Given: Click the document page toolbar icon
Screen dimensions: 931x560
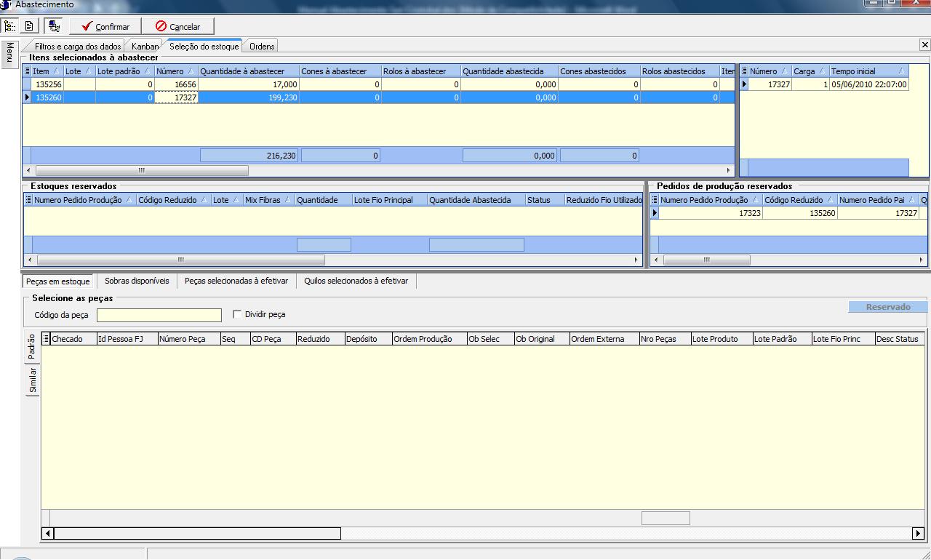Looking at the screenshot, I should (x=29, y=26).
